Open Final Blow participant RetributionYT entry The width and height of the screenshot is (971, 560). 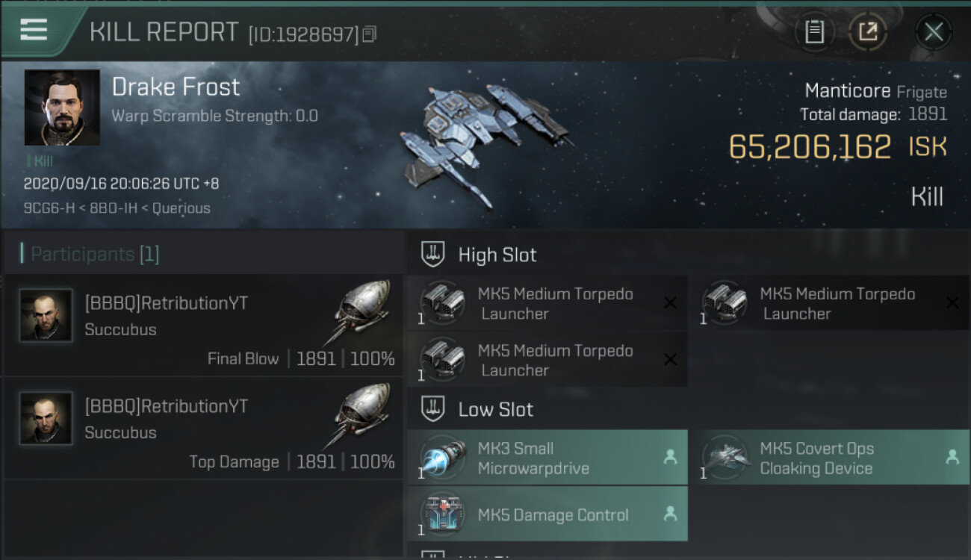(x=203, y=326)
